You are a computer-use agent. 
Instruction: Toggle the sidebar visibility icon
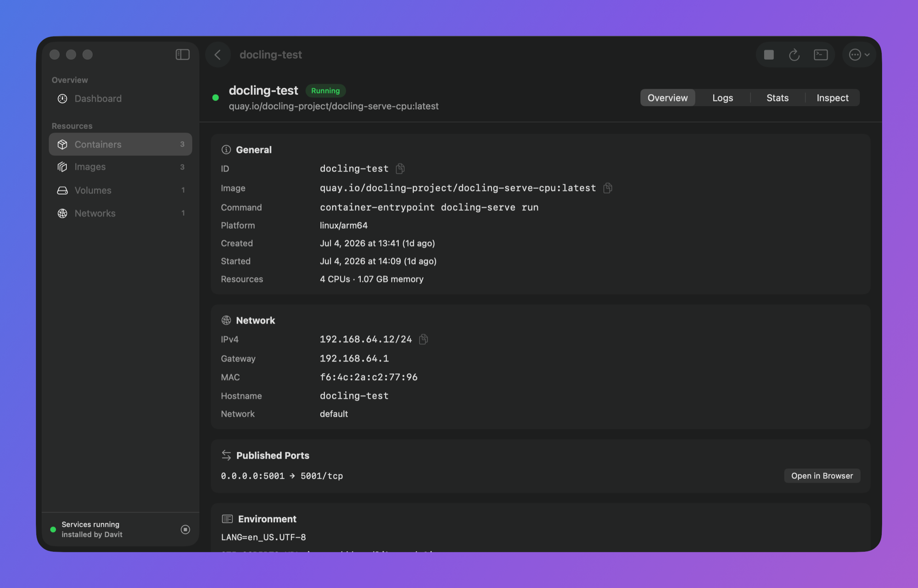click(183, 55)
